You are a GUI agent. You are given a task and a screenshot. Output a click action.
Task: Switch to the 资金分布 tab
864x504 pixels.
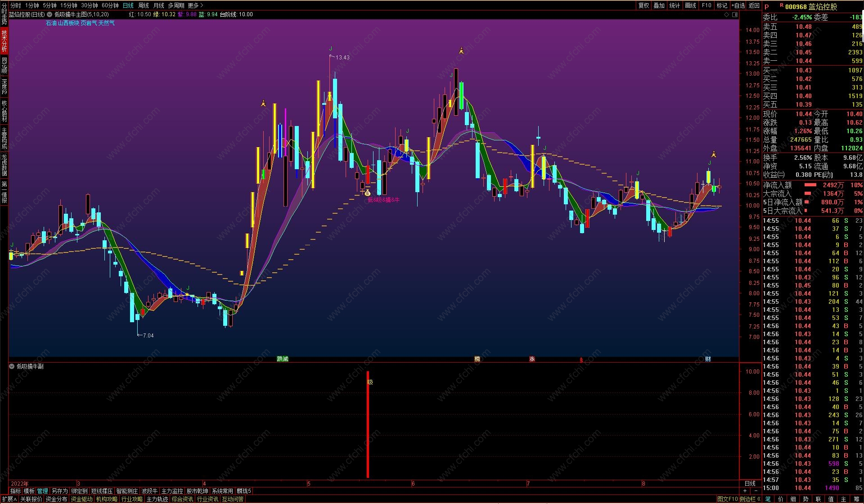(x=56, y=499)
